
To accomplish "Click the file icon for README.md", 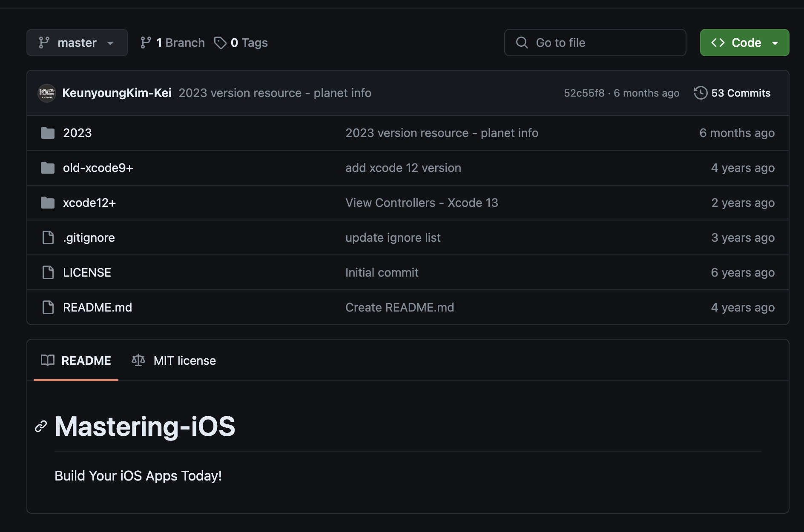I will click(x=48, y=307).
